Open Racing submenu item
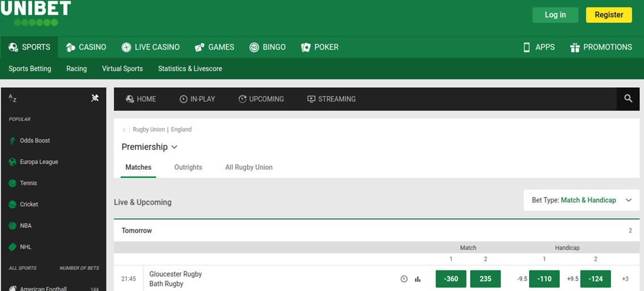Image resolution: width=644 pixels, height=291 pixels. pos(76,69)
